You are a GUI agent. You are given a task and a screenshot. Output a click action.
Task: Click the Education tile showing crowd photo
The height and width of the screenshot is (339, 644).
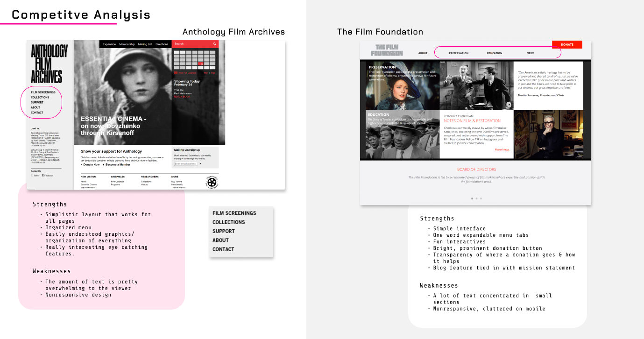click(x=403, y=134)
